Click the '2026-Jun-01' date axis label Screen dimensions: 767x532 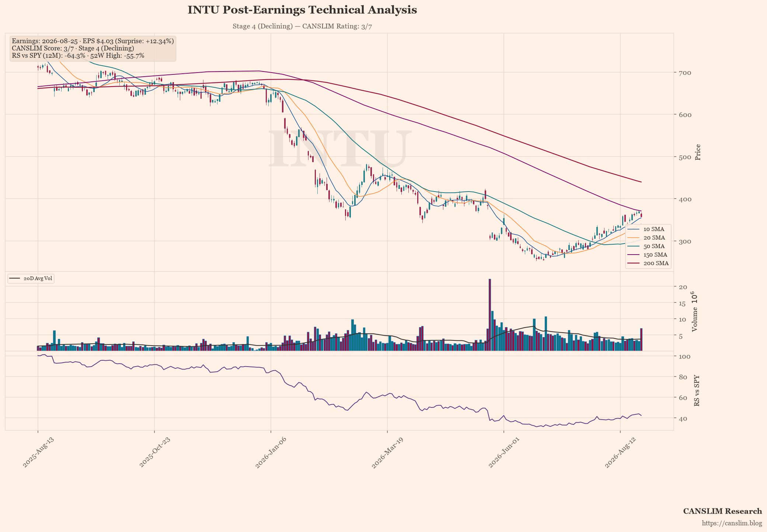pos(504,453)
